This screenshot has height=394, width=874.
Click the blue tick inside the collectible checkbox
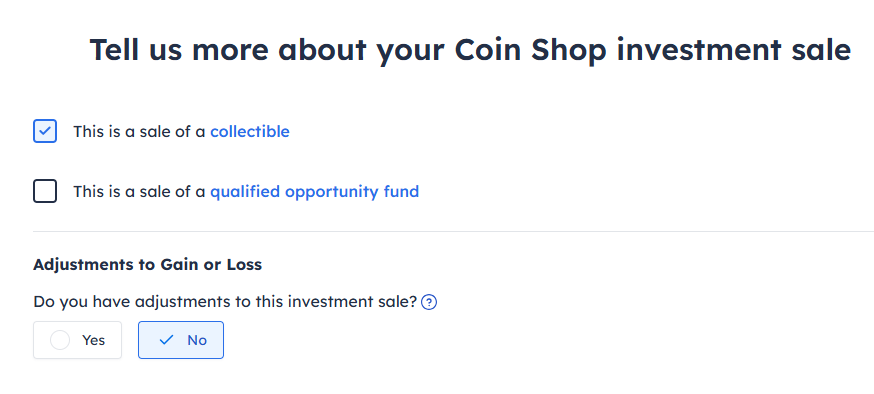pyautogui.click(x=45, y=132)
